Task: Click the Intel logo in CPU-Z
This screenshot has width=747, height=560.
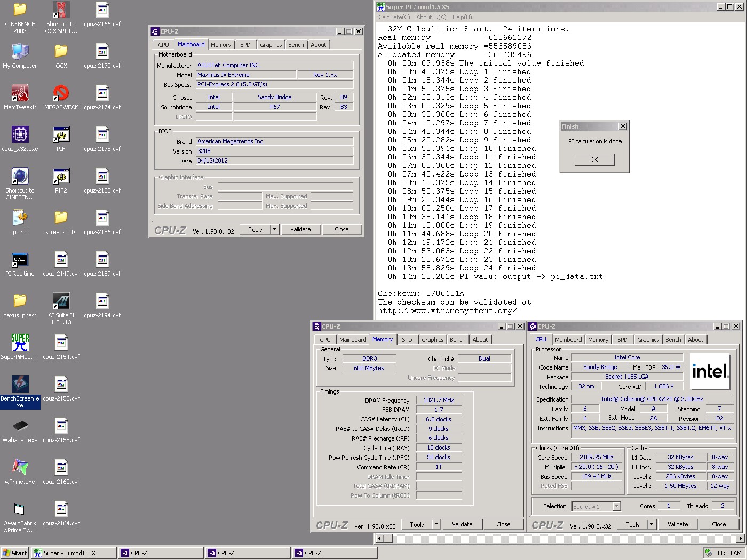Action: click(x=710, y=371)
